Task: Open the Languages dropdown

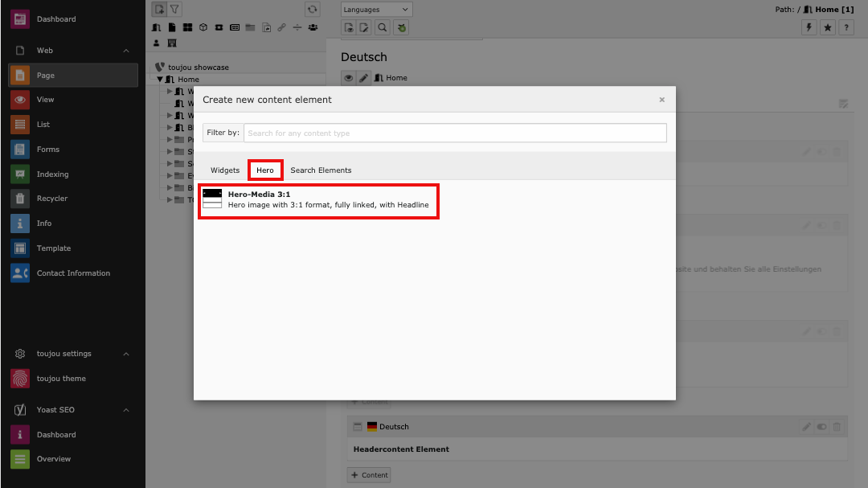Action: [x=376, y=10]
